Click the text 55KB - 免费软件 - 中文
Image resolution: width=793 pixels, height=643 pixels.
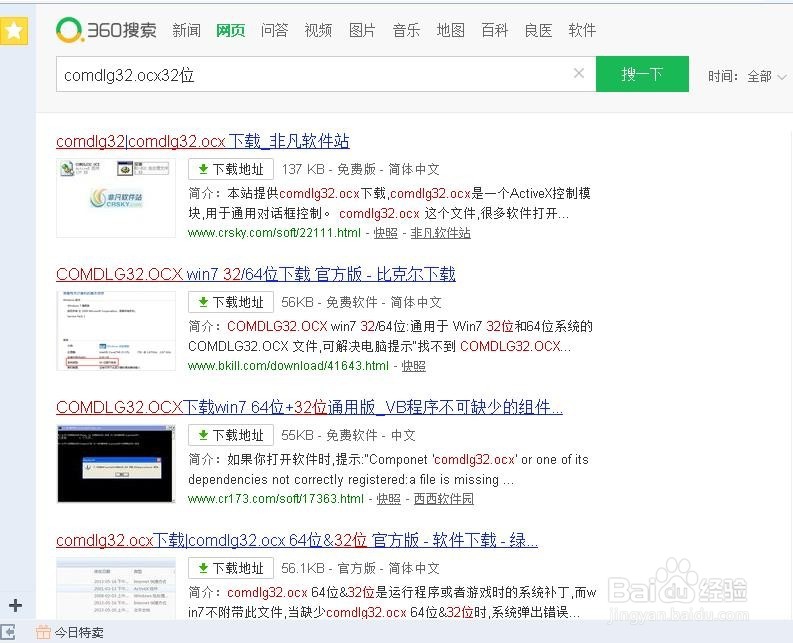click(x=348, y=435)
